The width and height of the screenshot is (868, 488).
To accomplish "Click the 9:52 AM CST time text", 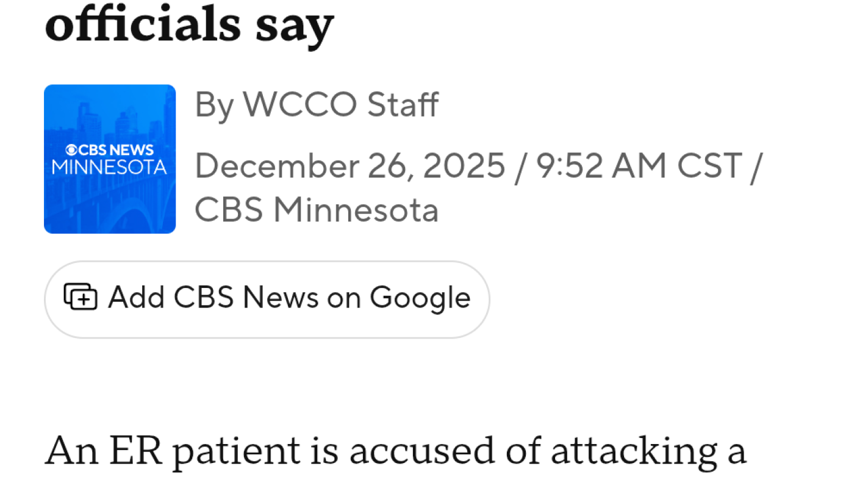I will (635, 165).
